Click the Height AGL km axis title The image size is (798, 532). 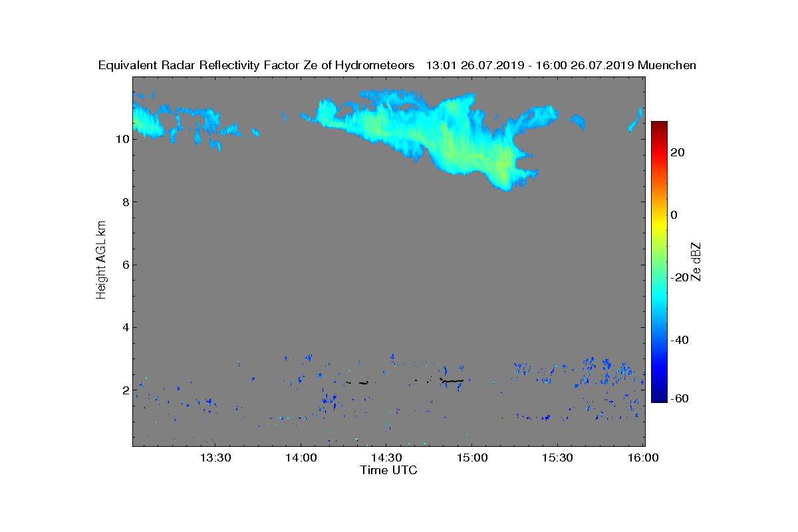(101, 260)
